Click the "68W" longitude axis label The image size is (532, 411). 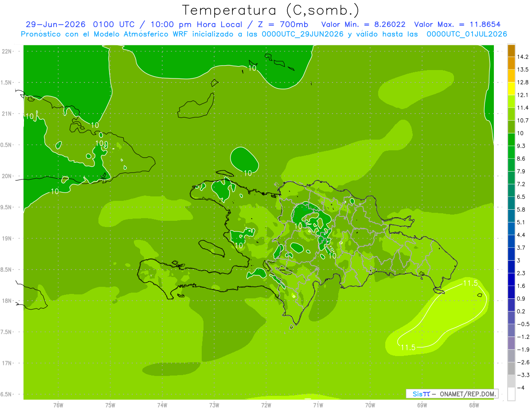click(x=474, y=405)
